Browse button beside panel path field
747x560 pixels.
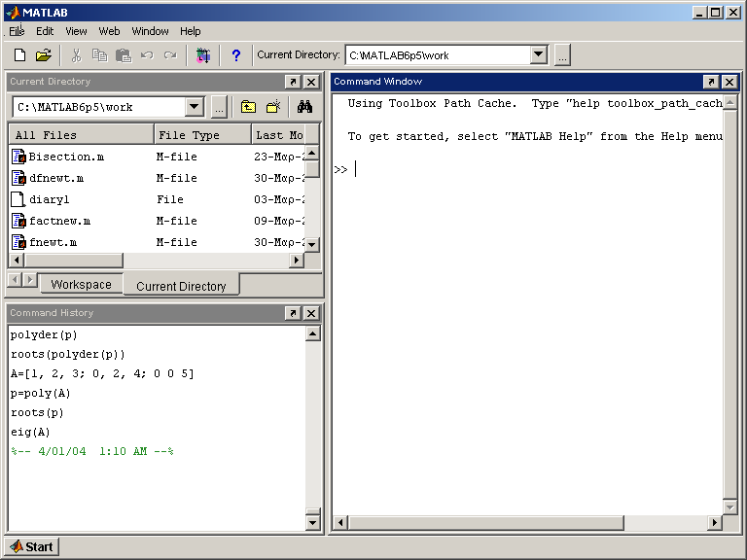(x=219, y=107)
